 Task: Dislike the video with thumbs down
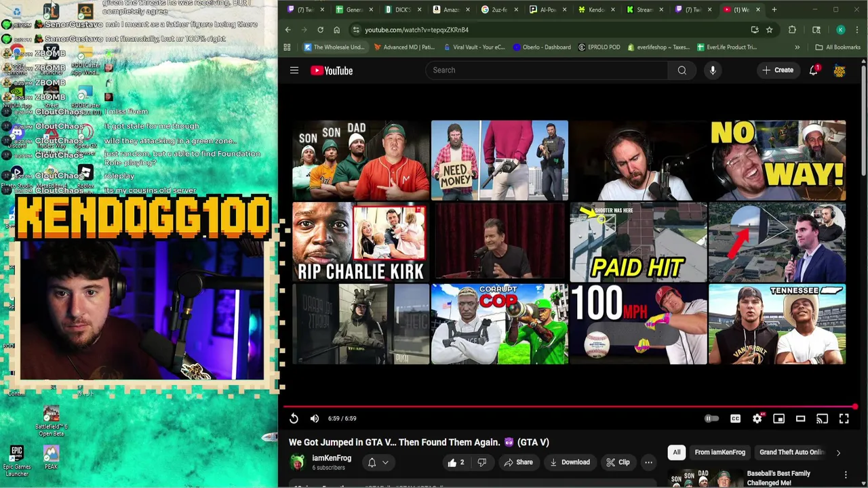coord(482,462)
